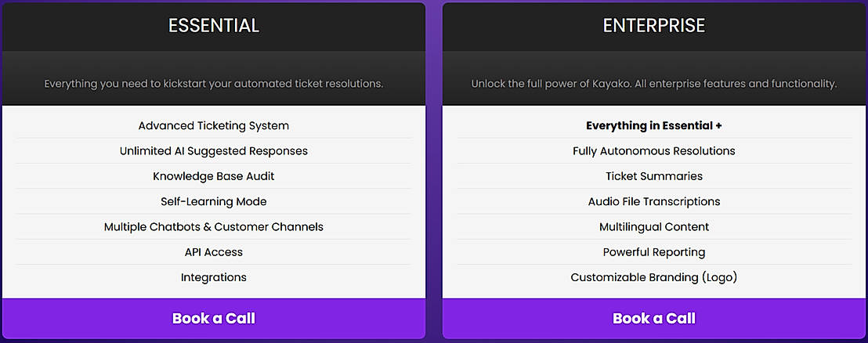Click Advanced Ticketing System feature

coord(214,126)
